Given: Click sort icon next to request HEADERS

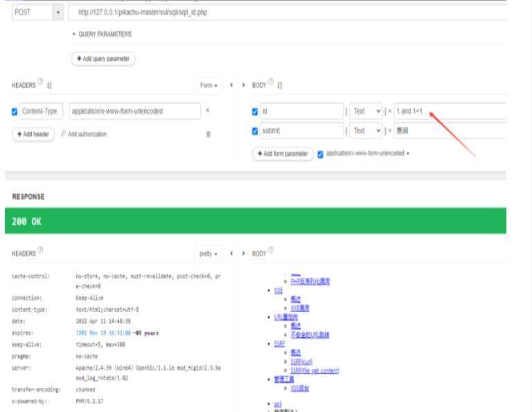Looking at the screenshot, I should click(49, 85).
